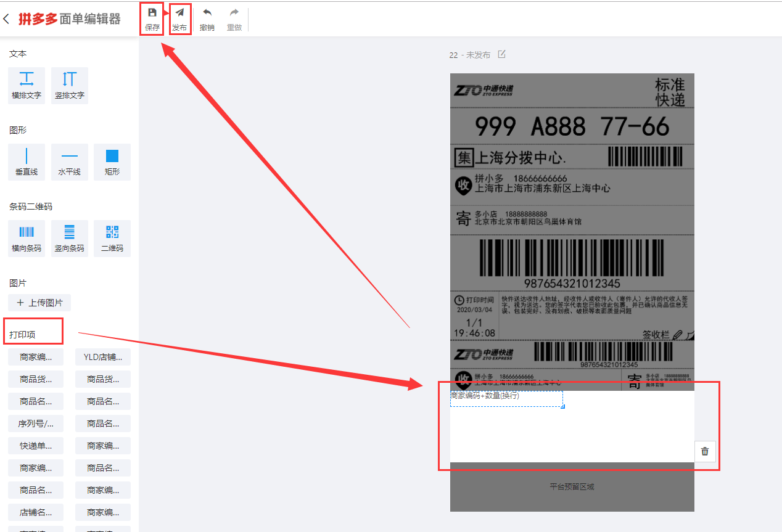Screen dimensions: 782x532
Task: Click the 平台预留区域 label
Action: pos(572,486)
